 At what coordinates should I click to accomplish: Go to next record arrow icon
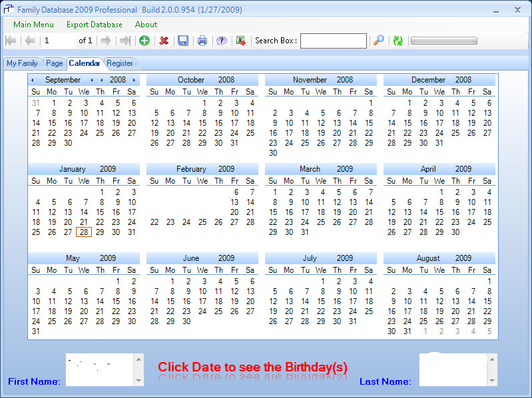(x=106, y=41)
